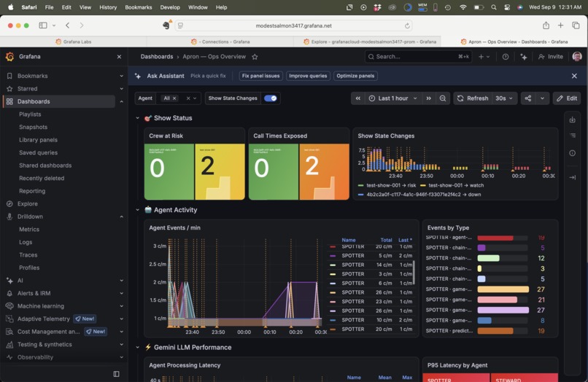The height and width of the screenshot is (382, 588).
Task: Shift time range backward
Action: coord(358,98)
